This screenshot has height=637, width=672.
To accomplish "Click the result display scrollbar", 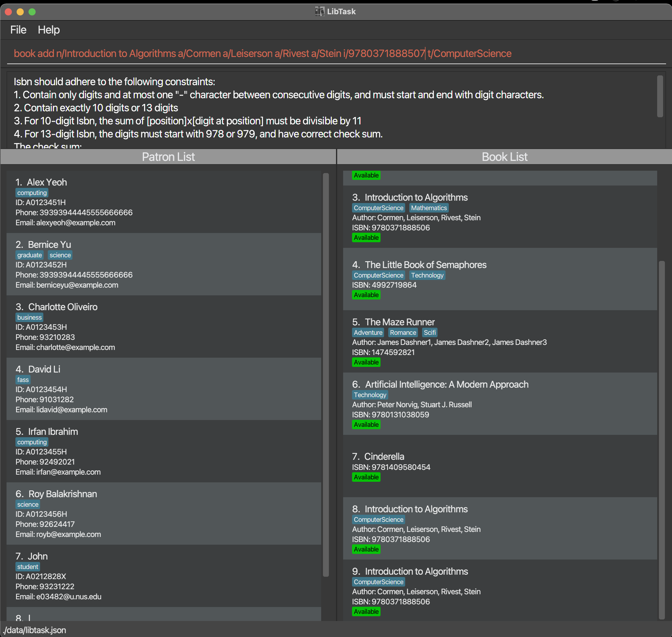I will pos(660,96).
